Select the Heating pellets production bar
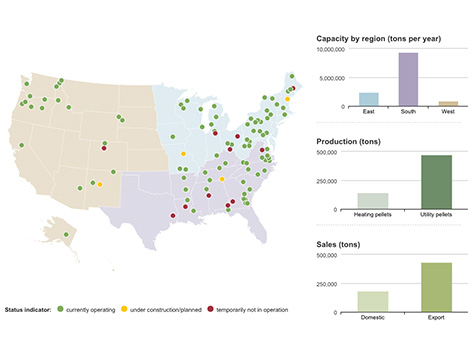Screen dimensions: 474x361 point(373,201)
